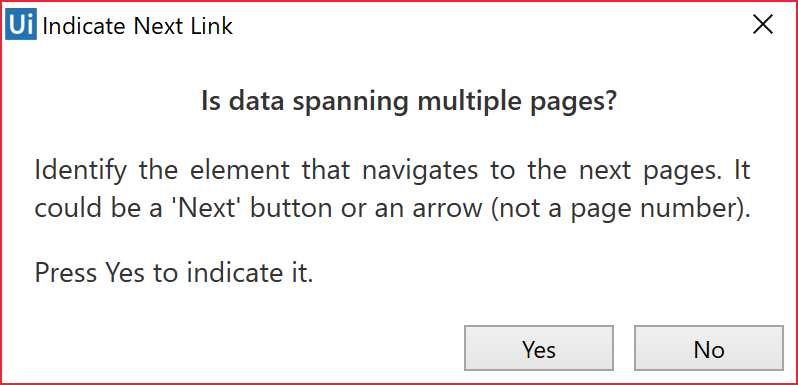Click the word 'spanning' in the heading

coord(350,102)
